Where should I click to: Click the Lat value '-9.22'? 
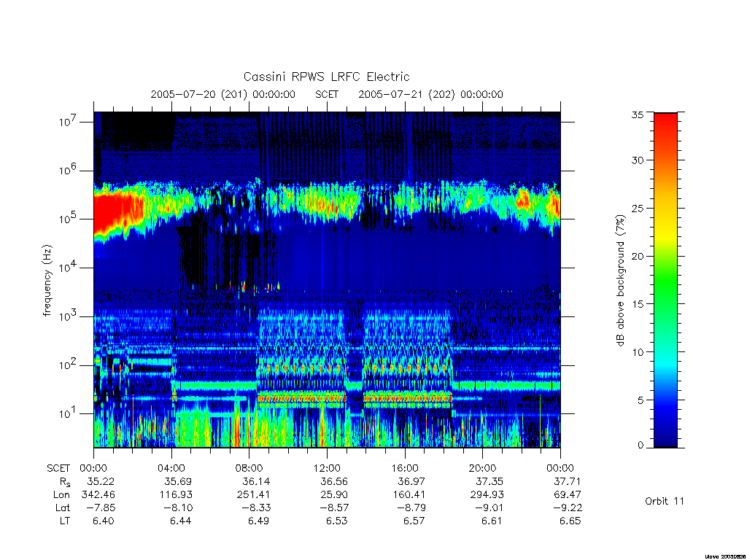(568, 507)
